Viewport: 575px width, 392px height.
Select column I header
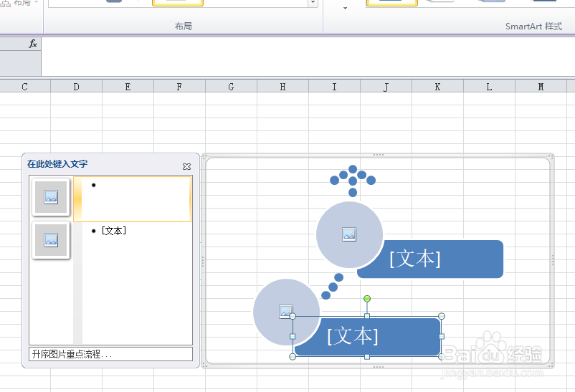click(334, 87)
